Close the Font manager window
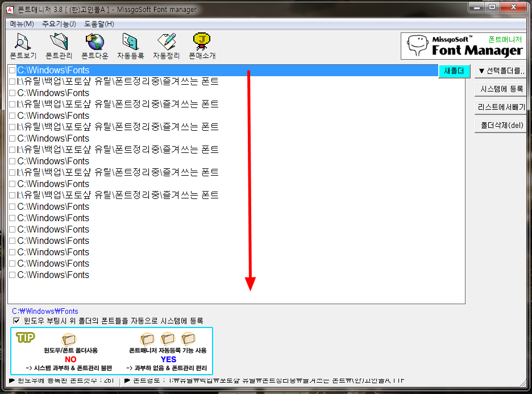Viewport: 532px width, 394px height. pos(513,7)
